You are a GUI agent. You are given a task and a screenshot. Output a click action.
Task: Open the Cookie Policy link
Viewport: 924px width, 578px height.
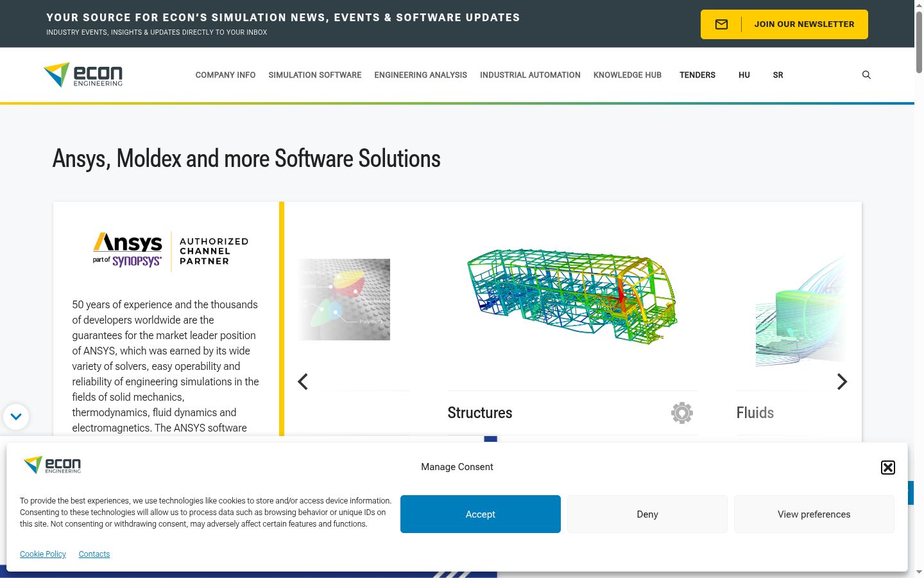point(43,554)
